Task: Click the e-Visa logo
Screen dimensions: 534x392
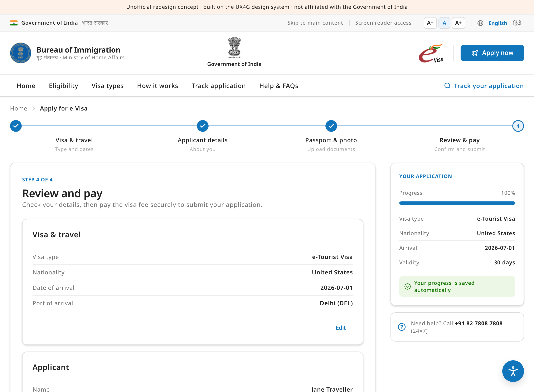Action: click(x=431, y=53)
